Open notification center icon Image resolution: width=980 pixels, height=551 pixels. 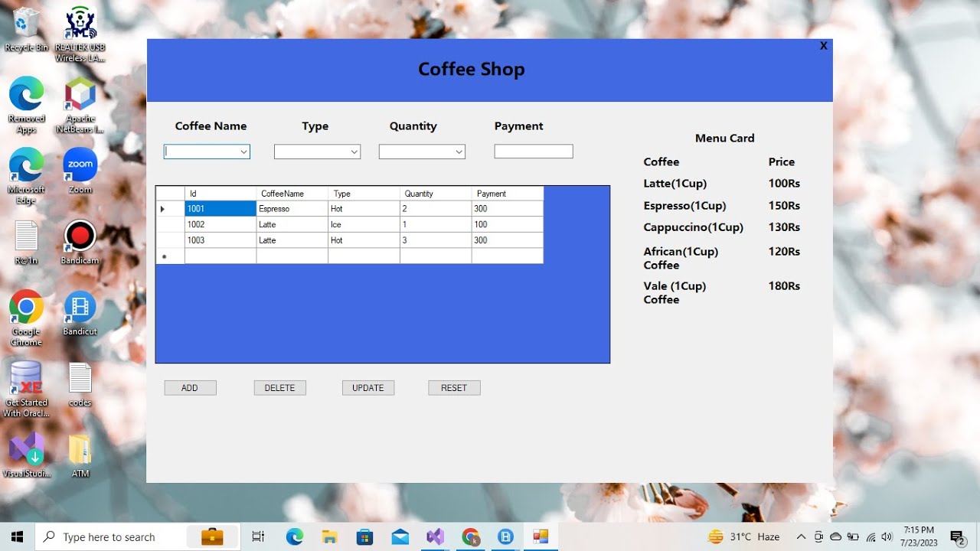pos(957,536)
